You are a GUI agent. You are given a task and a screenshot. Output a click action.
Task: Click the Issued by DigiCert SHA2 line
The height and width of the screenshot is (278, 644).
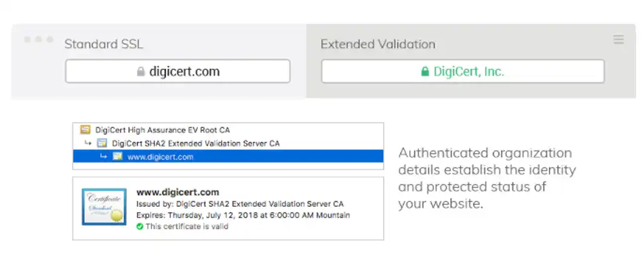[240, 203]
